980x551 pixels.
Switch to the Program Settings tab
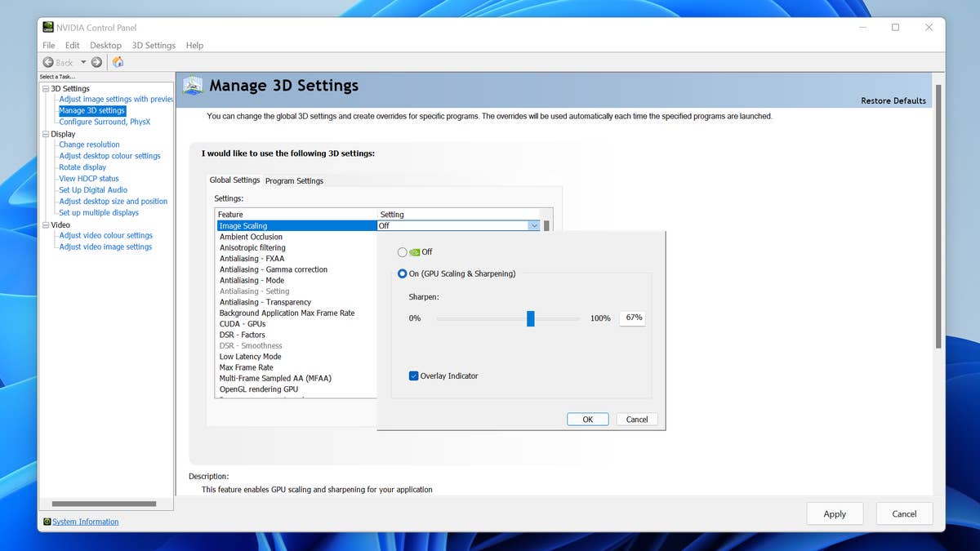pos(294,180)
